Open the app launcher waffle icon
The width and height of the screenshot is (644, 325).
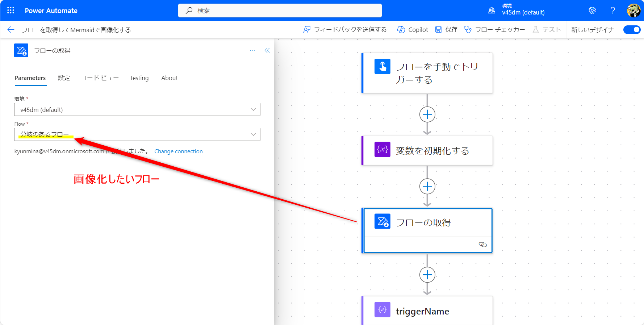[11, 11]
